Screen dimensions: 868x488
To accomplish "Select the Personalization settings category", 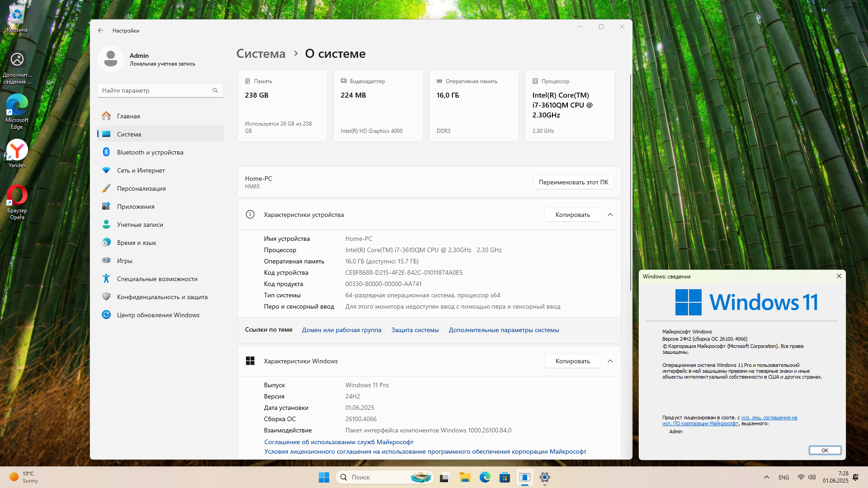I will tap(141, 188).
